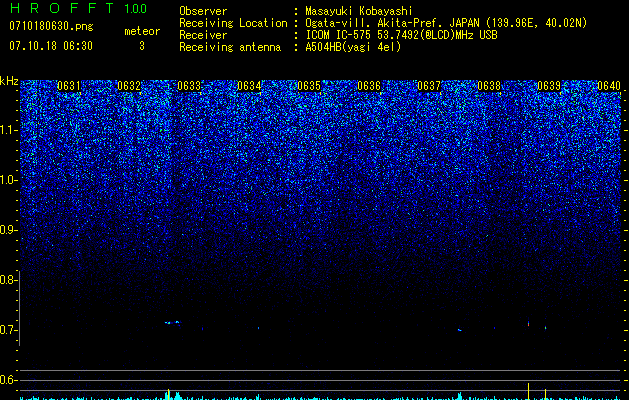Click the 0639 time marker

[x=549, y=86]
